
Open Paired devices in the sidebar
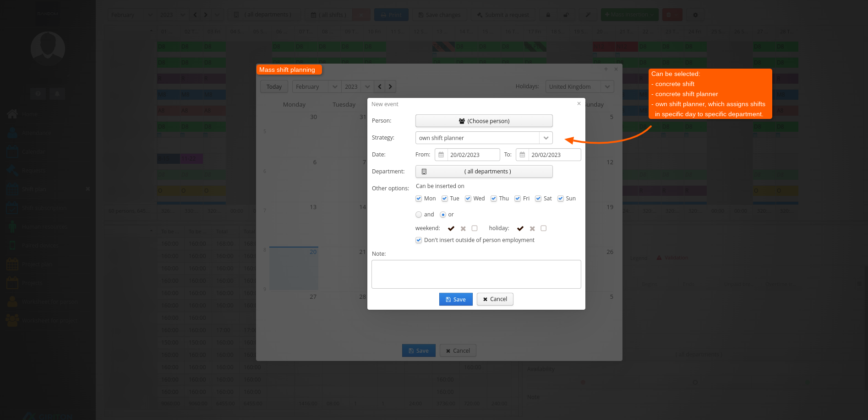coord(40,245)
